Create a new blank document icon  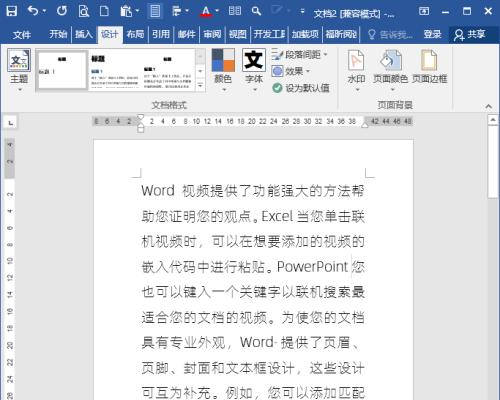click(104, 11)
